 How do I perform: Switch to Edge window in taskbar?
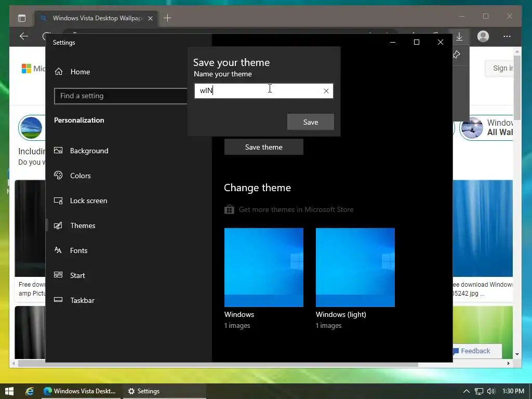point(81,391)
